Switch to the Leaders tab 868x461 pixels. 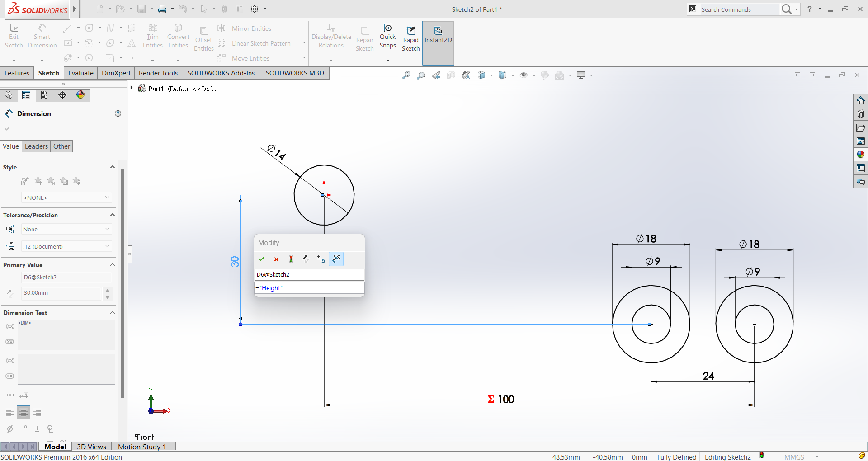[36, 146]
